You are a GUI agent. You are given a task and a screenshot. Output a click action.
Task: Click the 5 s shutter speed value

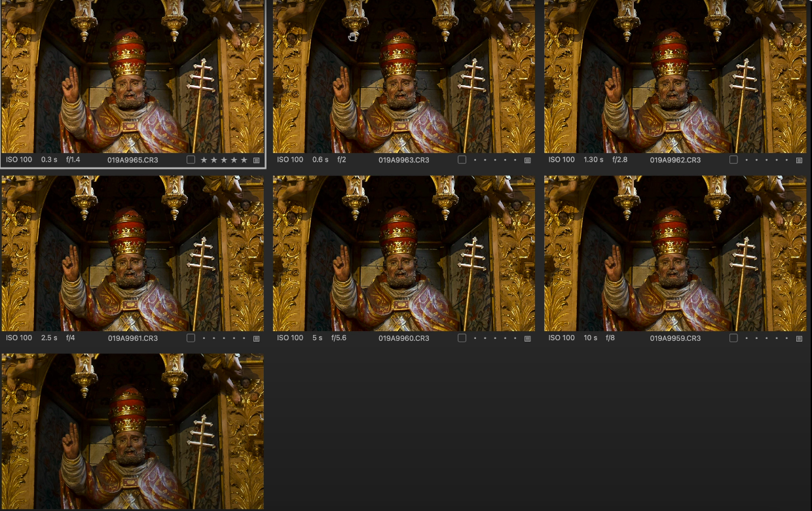coord(318,338)
